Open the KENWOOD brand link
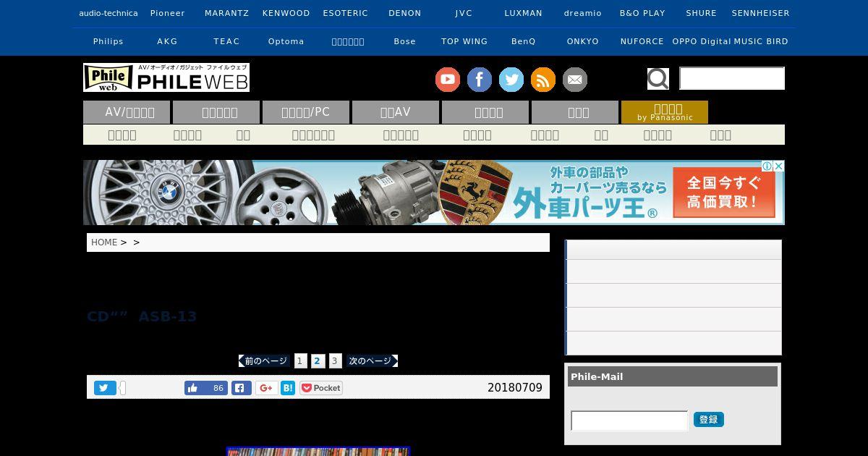868x456 pixels. (x=286, y=13)
